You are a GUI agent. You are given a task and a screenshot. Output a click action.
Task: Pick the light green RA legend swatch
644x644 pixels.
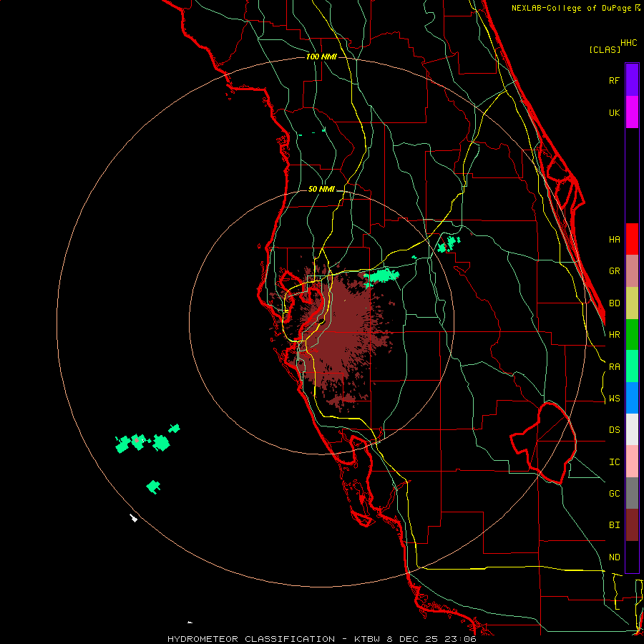[x=632, y=366]
